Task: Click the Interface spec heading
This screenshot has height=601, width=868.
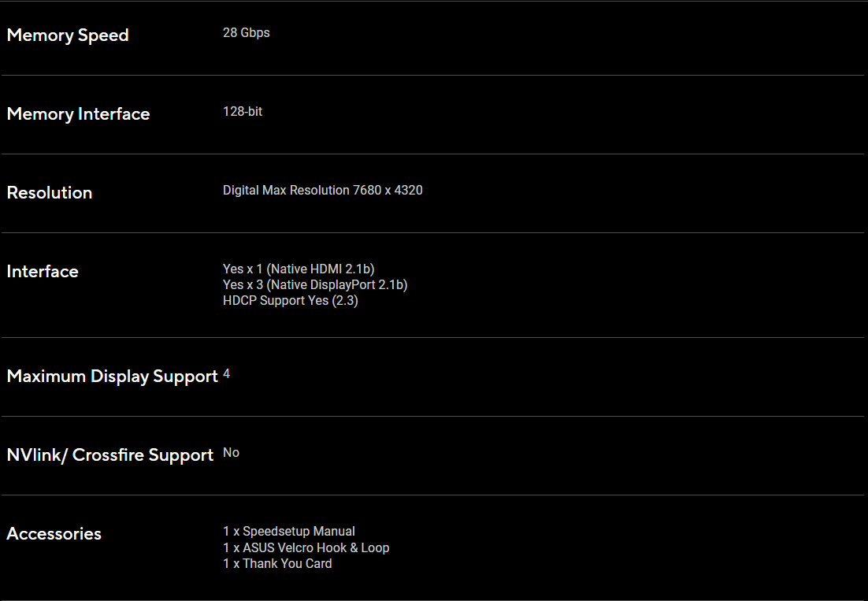Action: tap(43, 272)
